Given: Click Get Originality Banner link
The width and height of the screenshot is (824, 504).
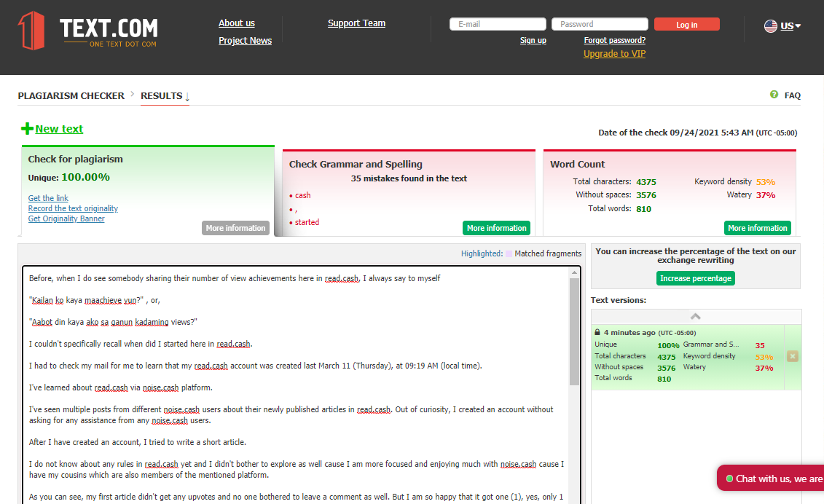Looking at the screenshot, I should pyautogui.click(x=66, y=218).
